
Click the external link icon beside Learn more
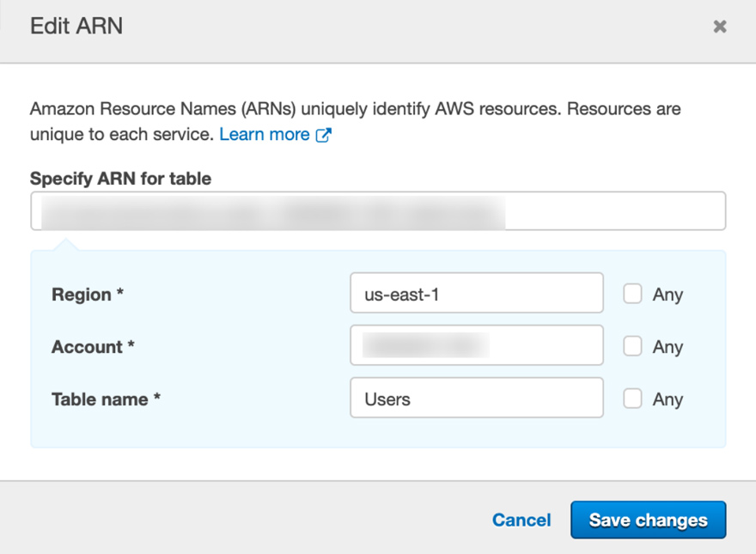324,135
